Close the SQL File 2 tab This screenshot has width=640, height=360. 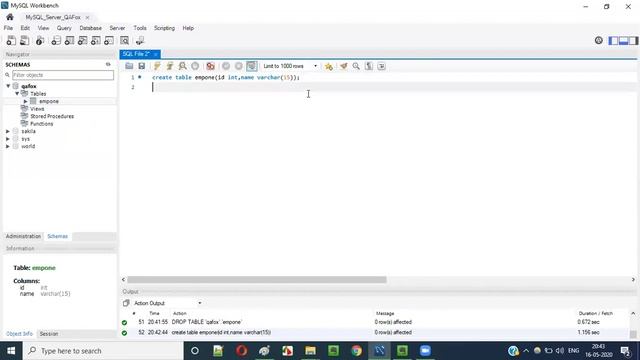156,54
